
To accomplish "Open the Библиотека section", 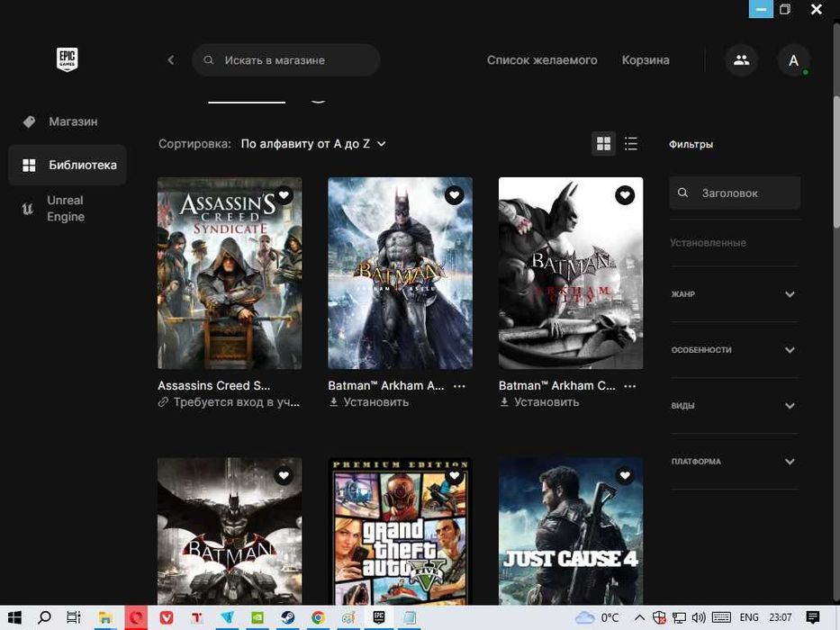I will coord(68,165).
